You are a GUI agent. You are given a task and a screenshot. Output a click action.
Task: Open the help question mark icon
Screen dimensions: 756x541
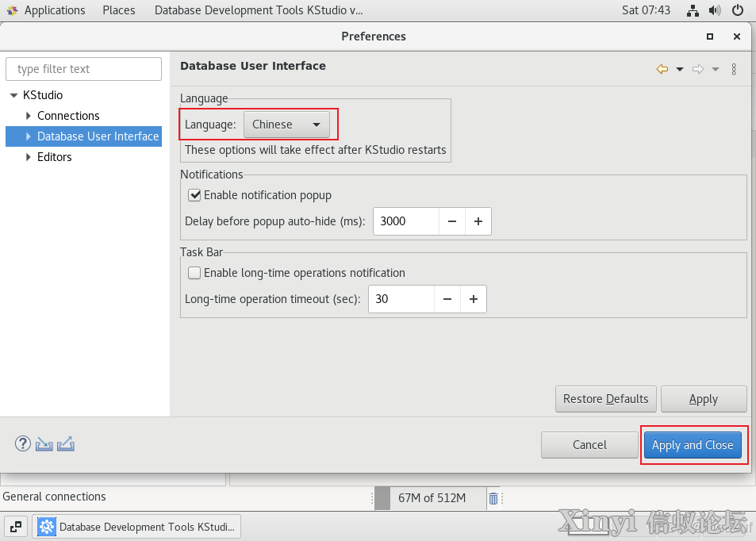point(23,443)
